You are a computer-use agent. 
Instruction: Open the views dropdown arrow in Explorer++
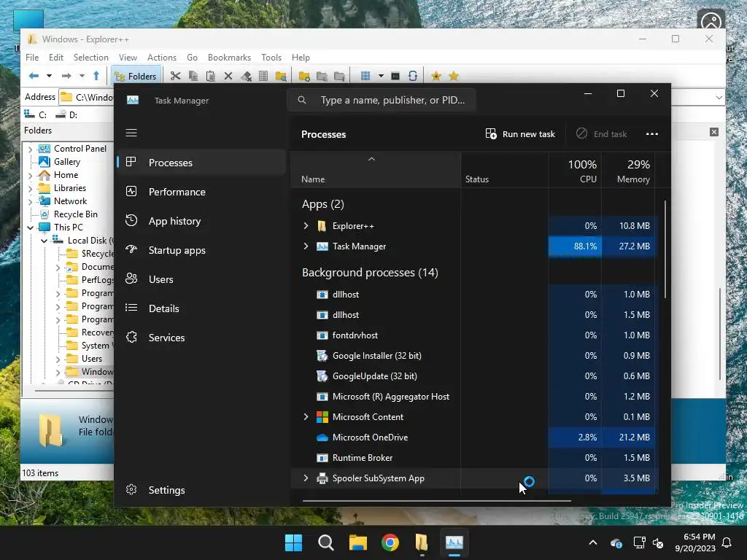click(x=381, y=76)
